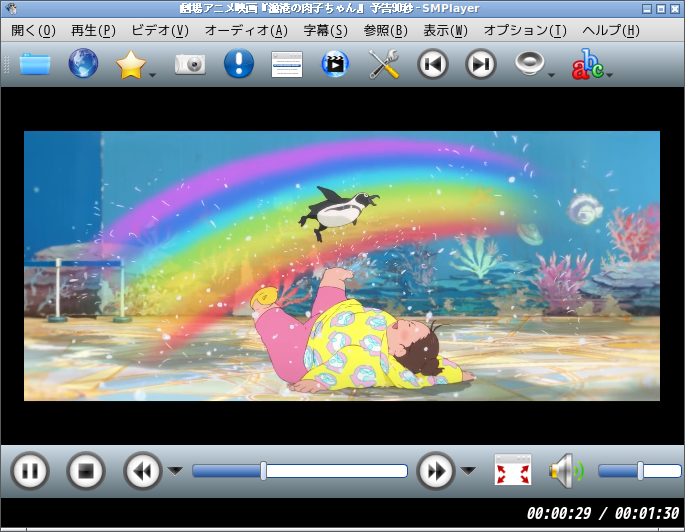Stop the video playback
Viewport: 685px width, 532px height.
86,471
